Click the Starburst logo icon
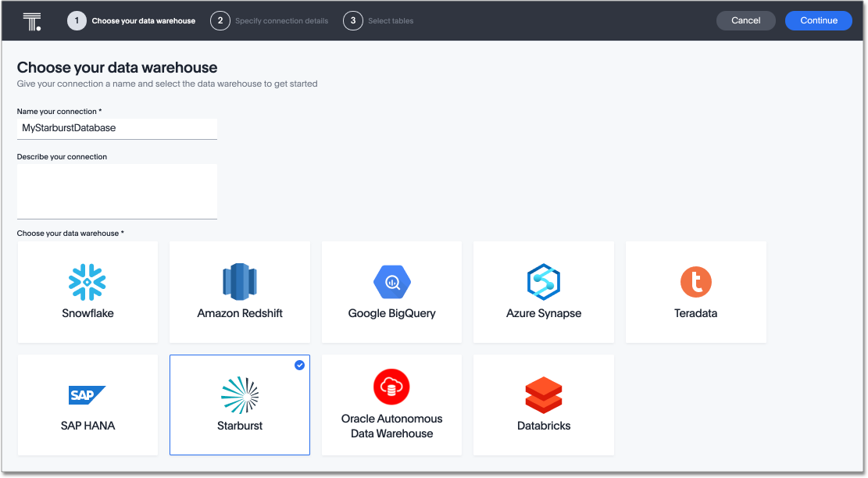 tap(240, 395)
